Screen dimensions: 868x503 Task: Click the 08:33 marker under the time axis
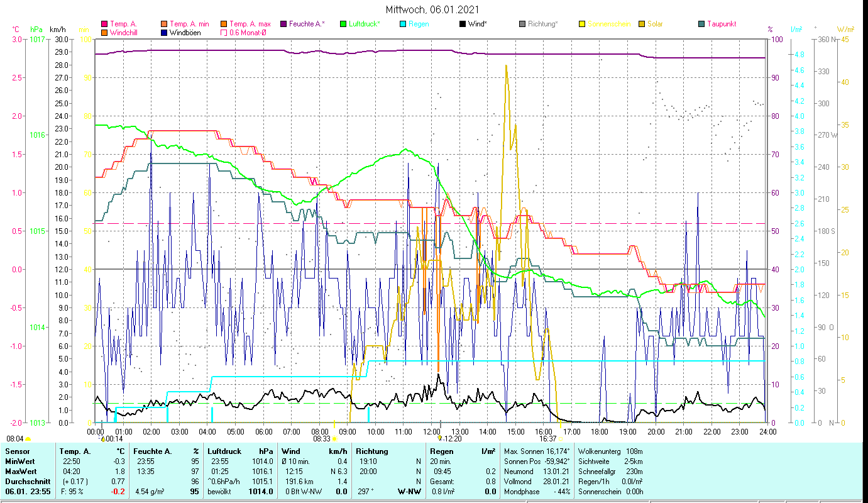pos(320,439)
